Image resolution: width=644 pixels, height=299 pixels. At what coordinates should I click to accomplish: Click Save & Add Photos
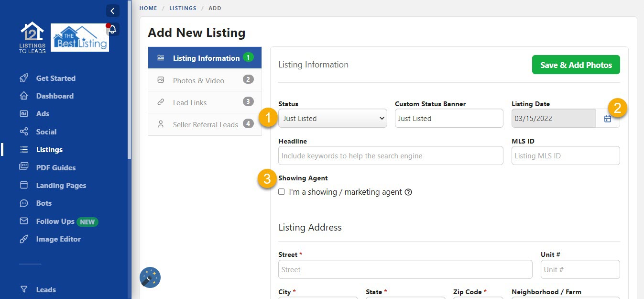[576, 64]
